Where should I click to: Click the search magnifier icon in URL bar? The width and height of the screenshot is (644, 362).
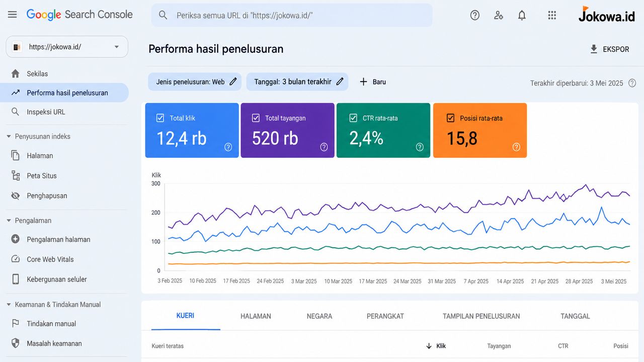[163, 15]
